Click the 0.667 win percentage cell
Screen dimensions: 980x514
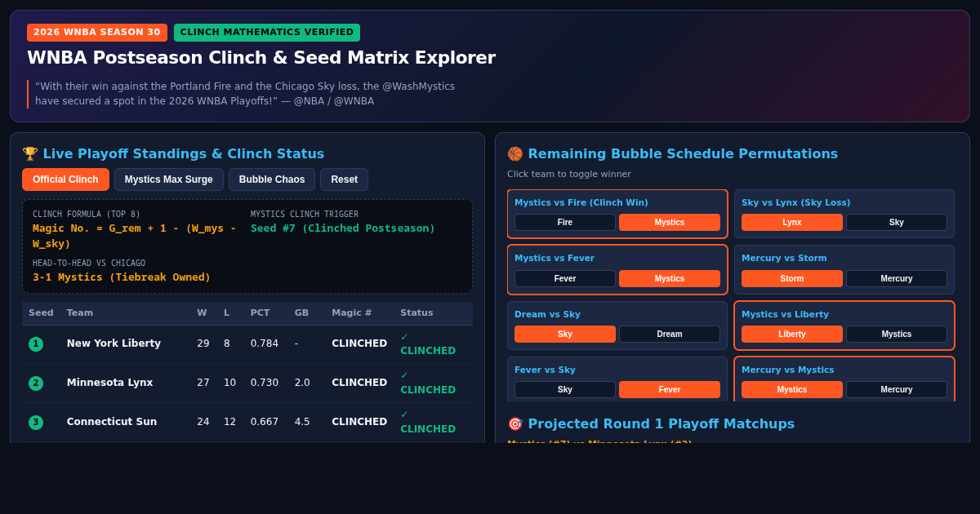pyautogui.click(x=265, y=422)
